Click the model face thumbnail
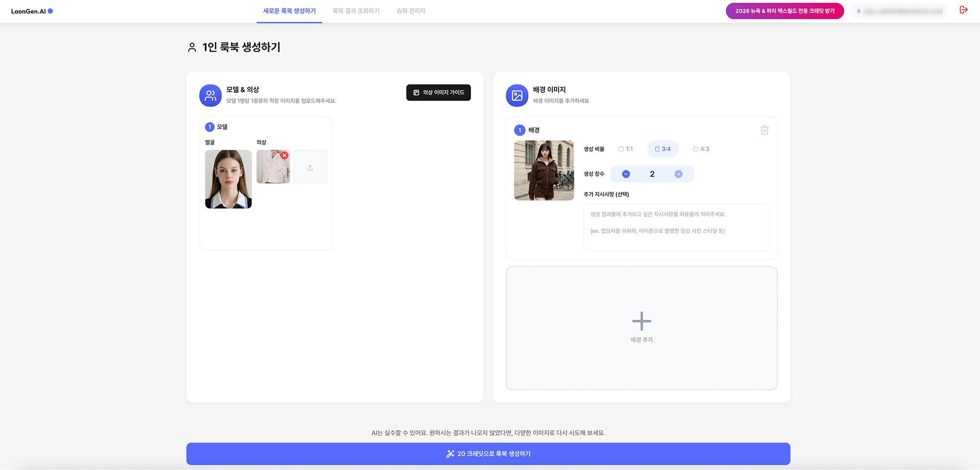This screenshot has width=980, height=470. tap(228, 179)
